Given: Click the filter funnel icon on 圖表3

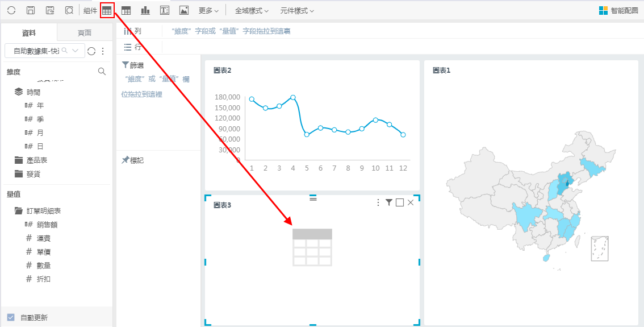Looking at the screenshot, I should 389,202.
